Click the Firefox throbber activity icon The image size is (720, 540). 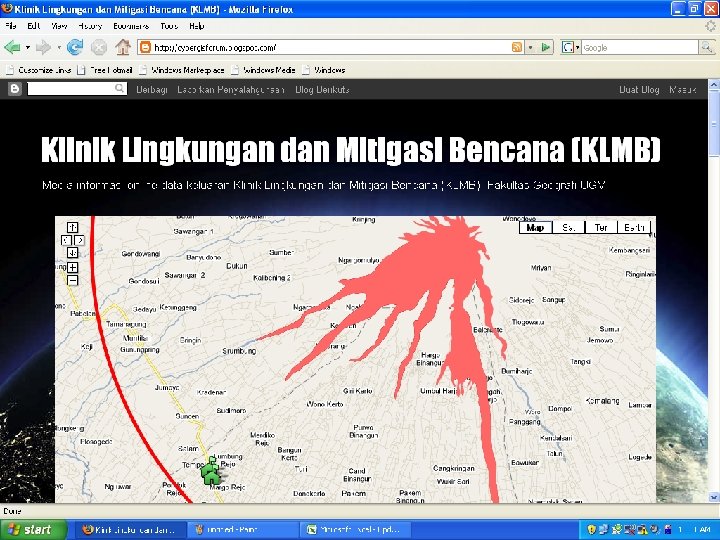coord(710,26)
